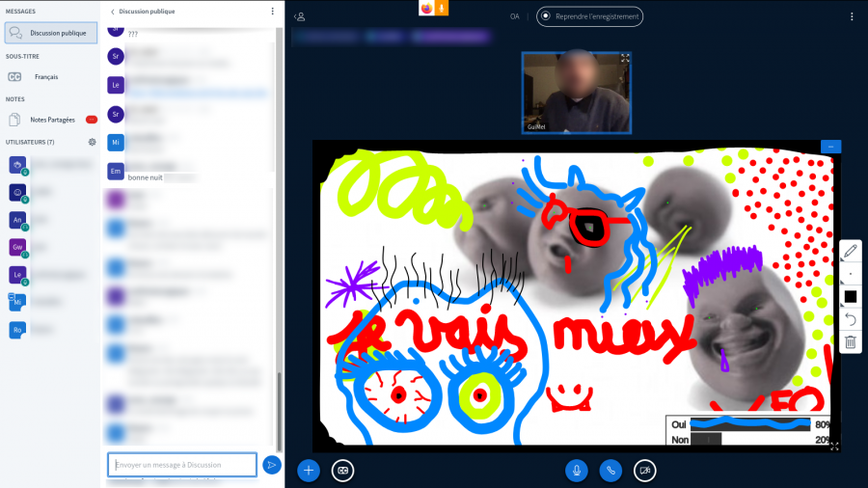
Task: Toggle the user list panel
Action: 300,16
